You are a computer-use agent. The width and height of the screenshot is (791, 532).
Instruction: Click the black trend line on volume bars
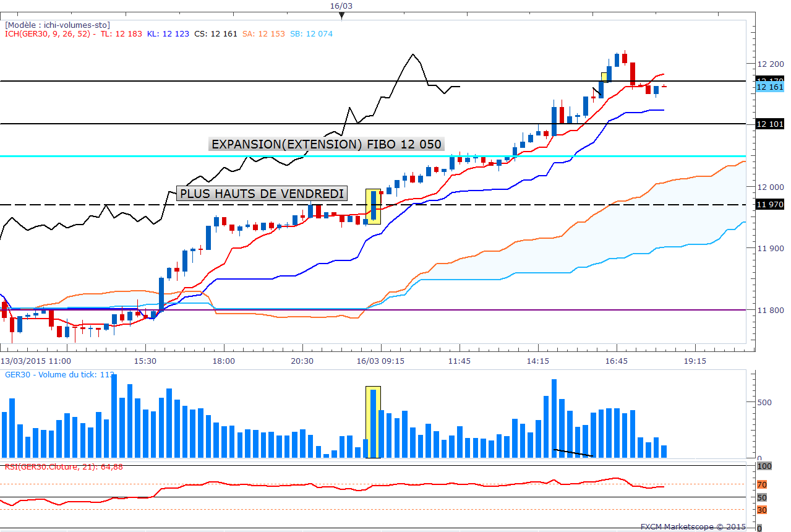[573, 453]
